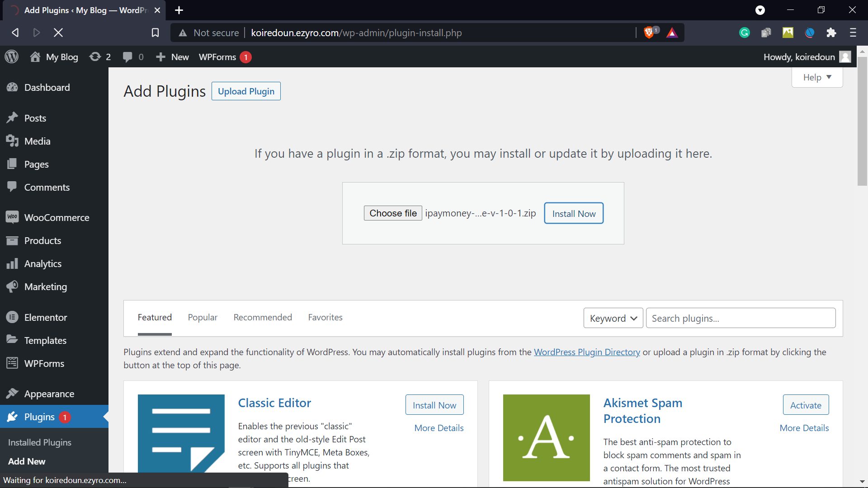The width and height of the screenshot is (868, 488).
Task: Click the Brave Rewards triangle icon
Action: point(672,33)
